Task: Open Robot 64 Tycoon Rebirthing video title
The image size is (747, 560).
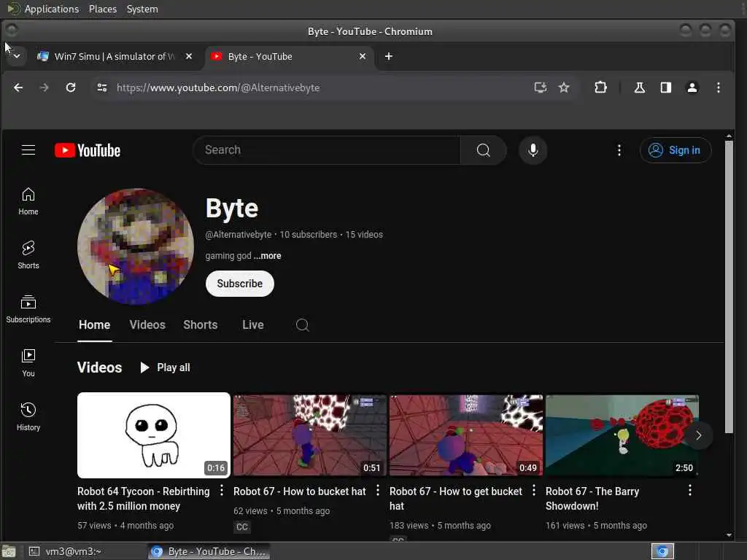Action: tap(144, 499)
